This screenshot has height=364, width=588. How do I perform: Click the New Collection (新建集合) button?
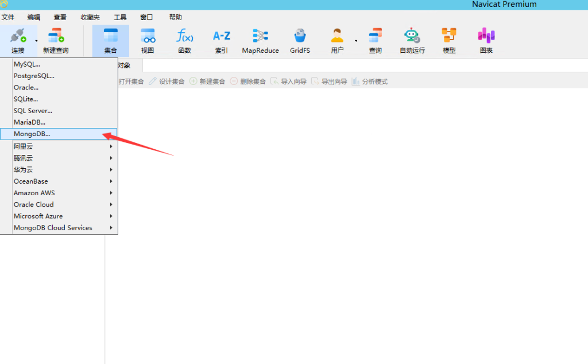click(x=207, y=82)
